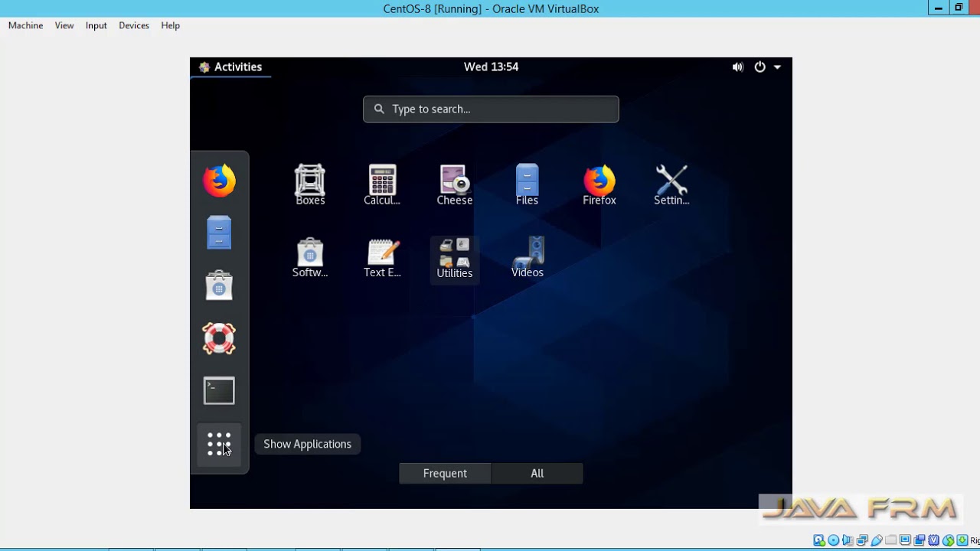Open Software from the app grid

[310, 258]
